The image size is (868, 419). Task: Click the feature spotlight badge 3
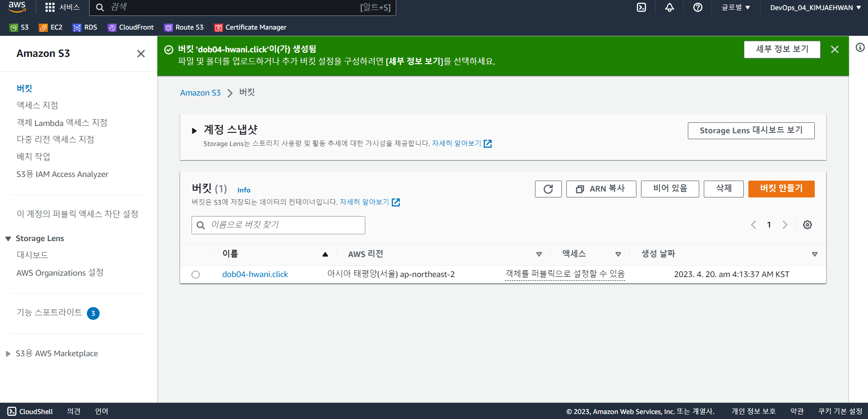point(93,313)
